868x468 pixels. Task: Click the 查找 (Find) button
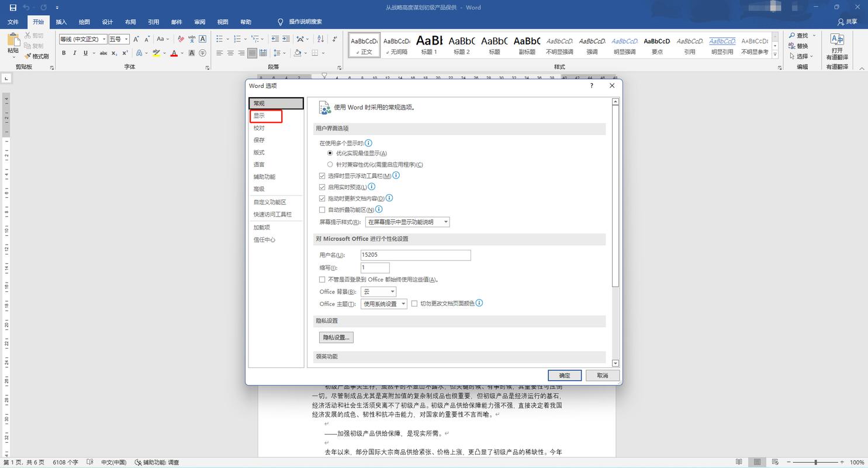click(798, 36)
